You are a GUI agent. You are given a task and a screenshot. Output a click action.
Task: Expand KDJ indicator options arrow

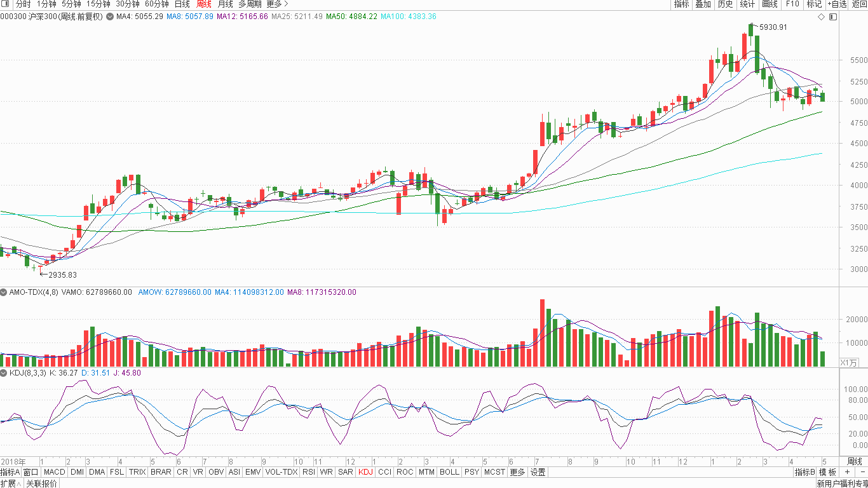pos(4,373)
